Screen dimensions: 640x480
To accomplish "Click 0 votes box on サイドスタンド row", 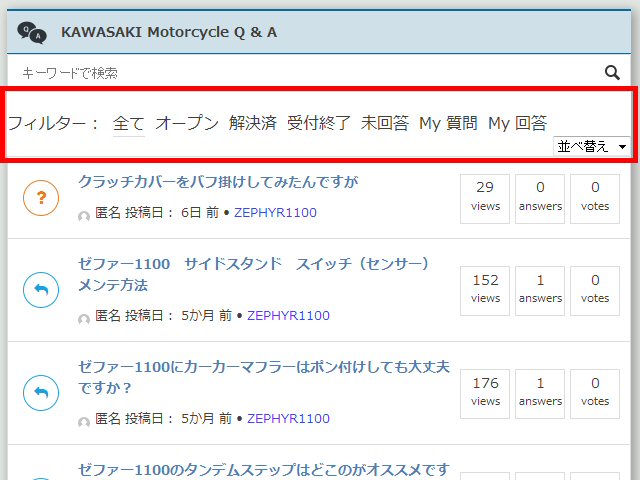I will 595,291.
